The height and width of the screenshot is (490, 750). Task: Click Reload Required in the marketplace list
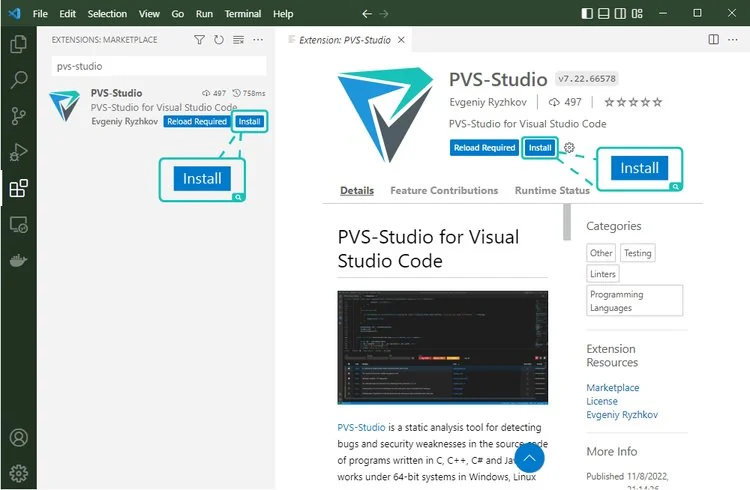[197, 122]
